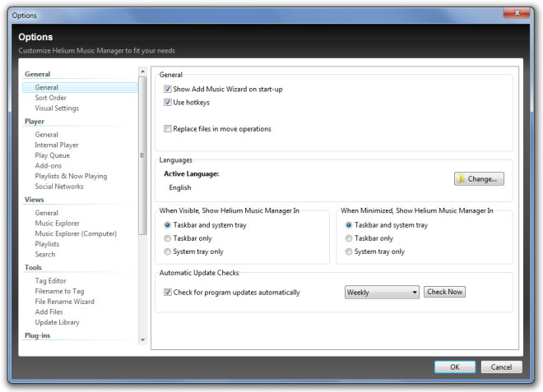Open Visual Settings page

click(57, 108)
